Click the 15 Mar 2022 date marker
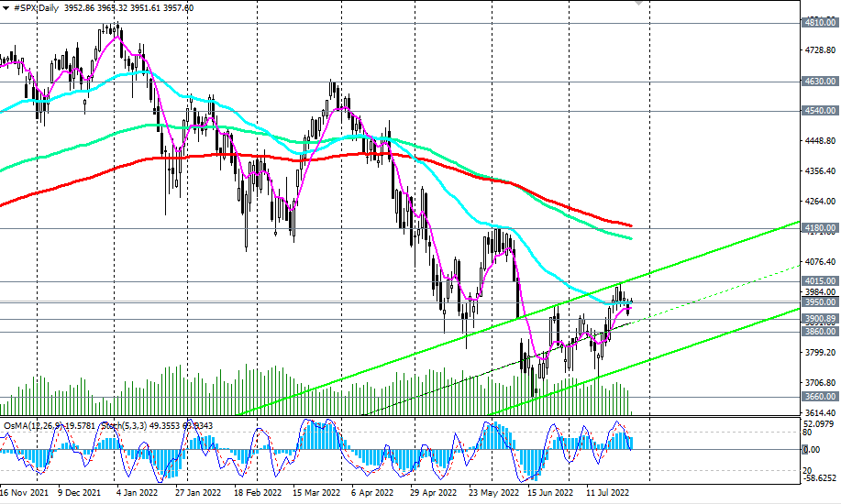The width and height of the screenshot is (841, 504). click(316, 492)
